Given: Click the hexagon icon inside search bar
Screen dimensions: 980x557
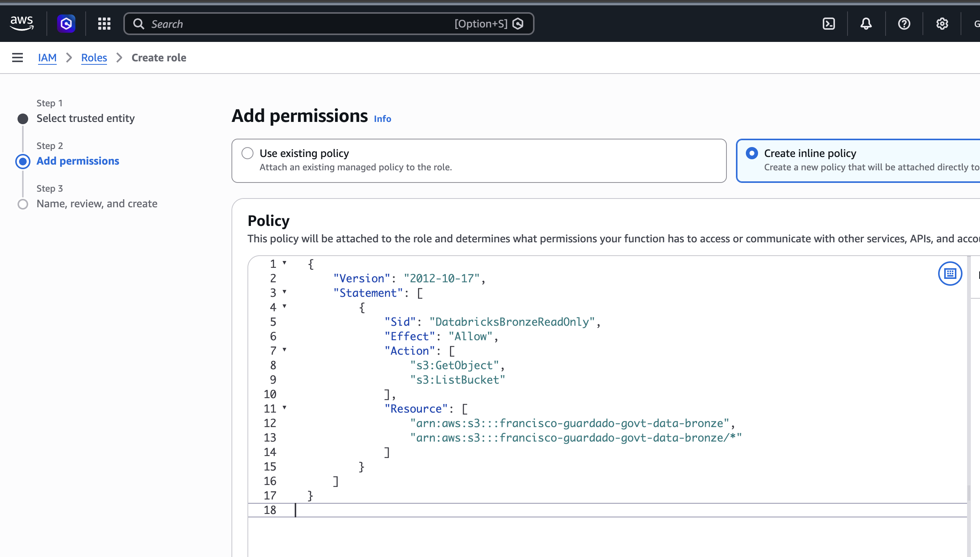Looking at the screenshot, I should coord(518,24).
